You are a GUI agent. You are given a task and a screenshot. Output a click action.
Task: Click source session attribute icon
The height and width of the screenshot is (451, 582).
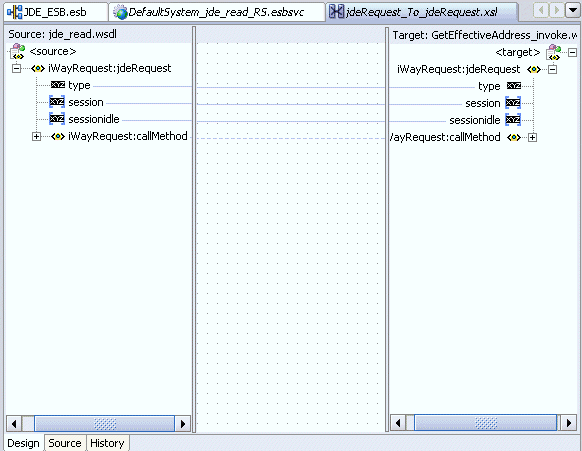tap(57, 102)
